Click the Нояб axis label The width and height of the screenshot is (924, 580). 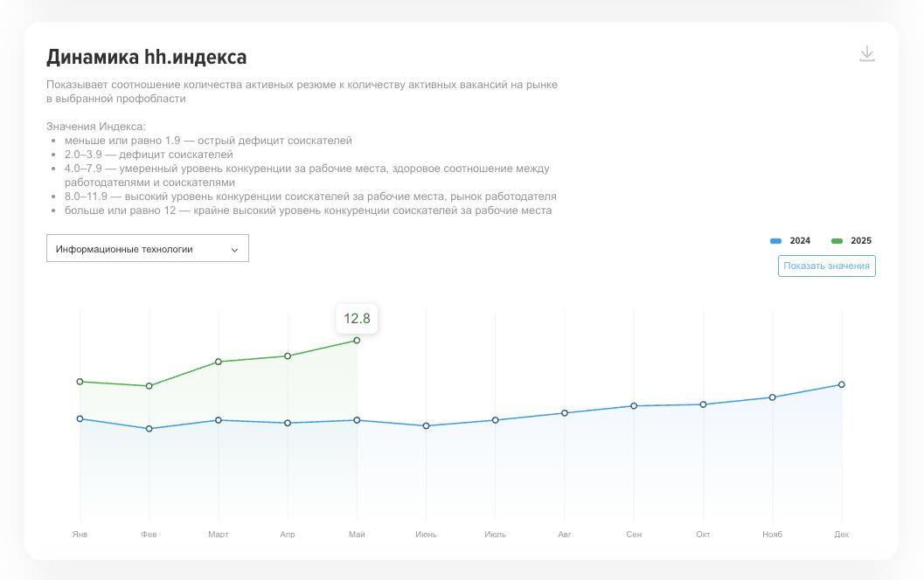(x=772, y=534)
